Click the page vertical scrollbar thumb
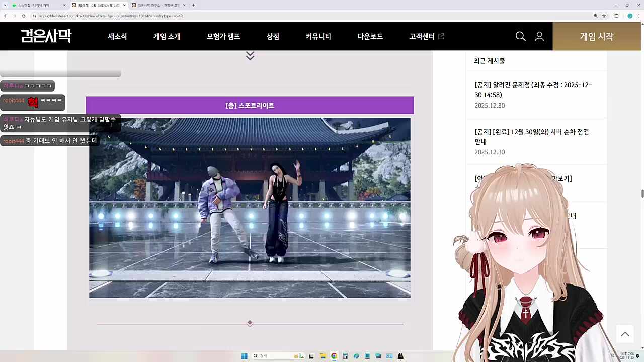Screen dimensions: 644x362 [642, 194]
